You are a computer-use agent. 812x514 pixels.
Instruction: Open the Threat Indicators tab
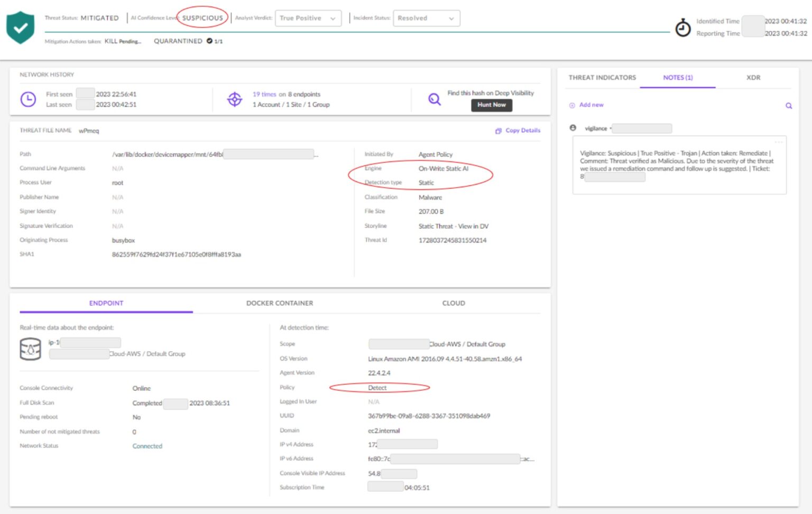602,78
